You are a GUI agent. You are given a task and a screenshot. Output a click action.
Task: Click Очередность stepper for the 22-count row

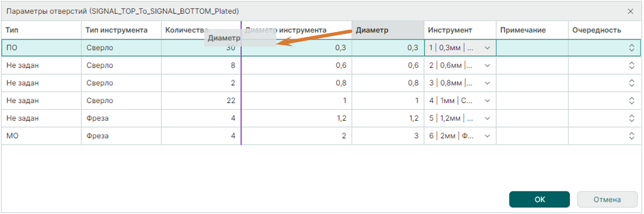pos(632,101)
